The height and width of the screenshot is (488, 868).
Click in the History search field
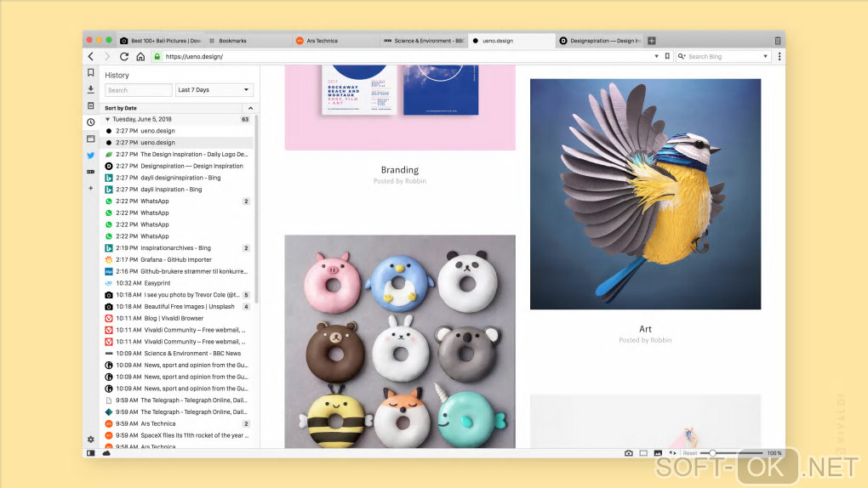coord(139,90)
